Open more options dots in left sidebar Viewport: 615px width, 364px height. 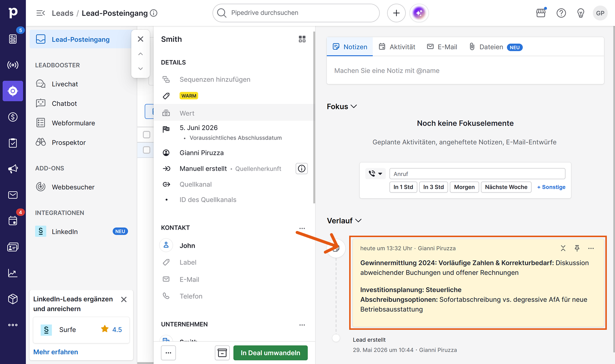click(13, 325)
